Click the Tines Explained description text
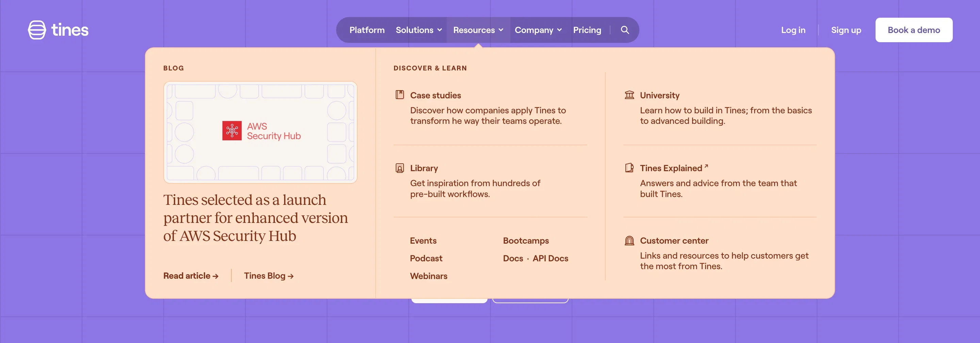 point(718,189)
